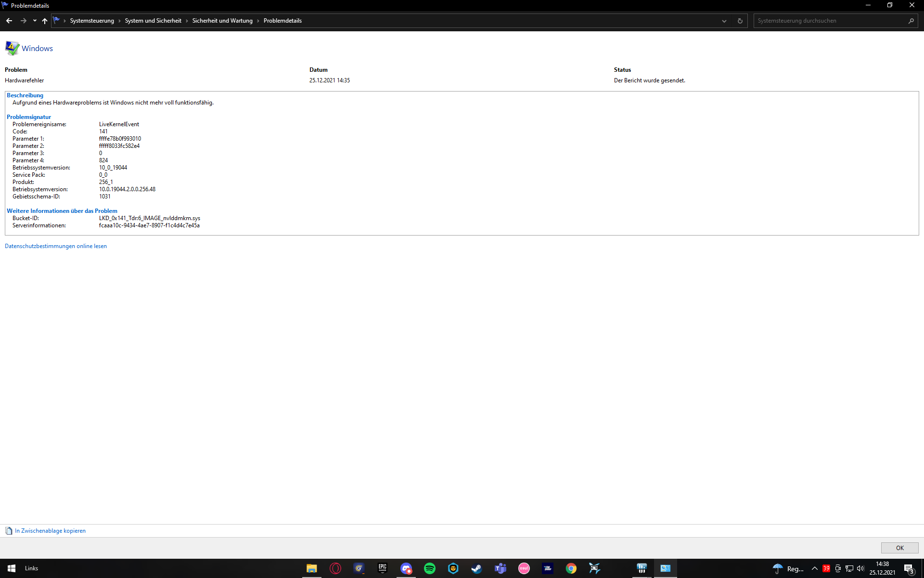Go back with the navigation arrow
The image size is (924, 578).
tap(9, 21)
